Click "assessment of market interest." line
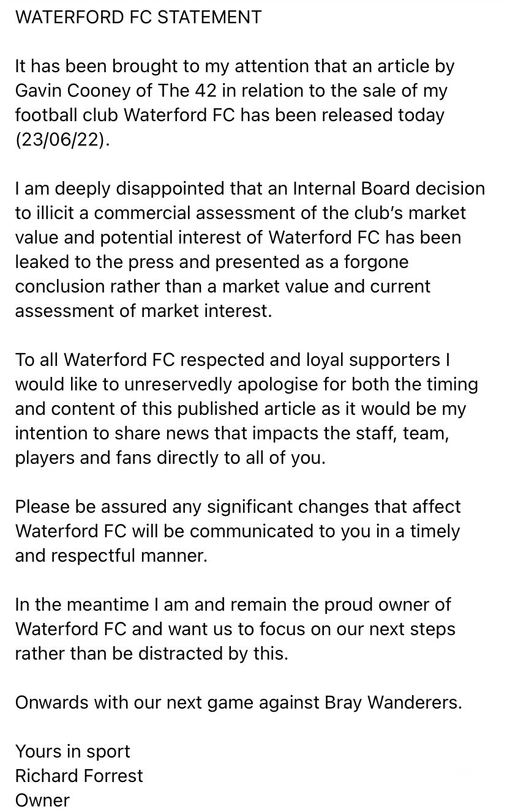Viewport: 507px width, 812px height. 142,311
